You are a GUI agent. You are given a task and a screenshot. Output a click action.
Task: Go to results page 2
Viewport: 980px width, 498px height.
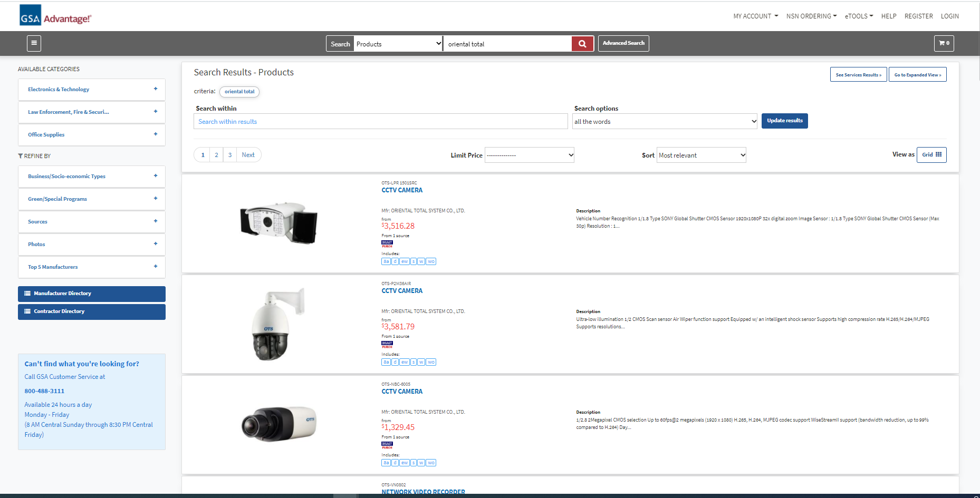pyautogui.click(x=216, y=155)
